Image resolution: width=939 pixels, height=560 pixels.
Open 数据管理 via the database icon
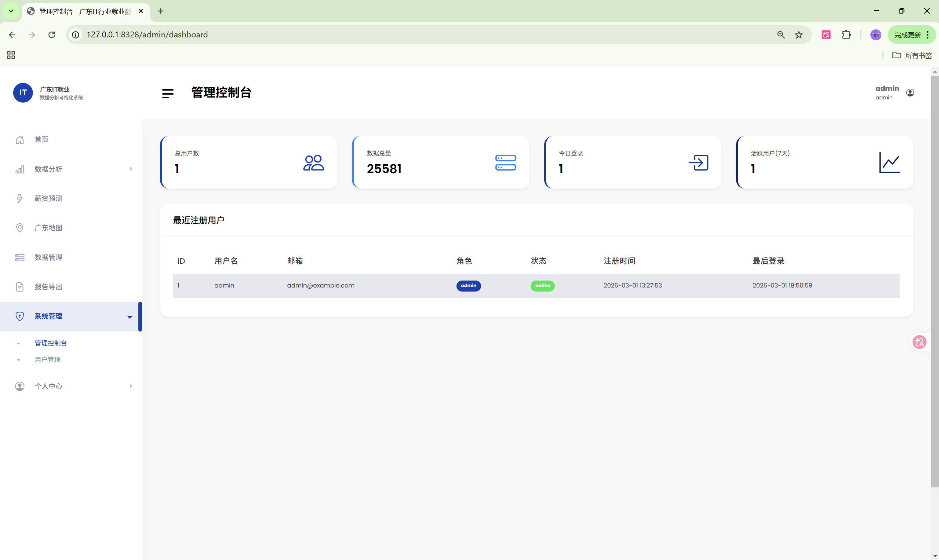pyautogui.click(x=20, y=257)
